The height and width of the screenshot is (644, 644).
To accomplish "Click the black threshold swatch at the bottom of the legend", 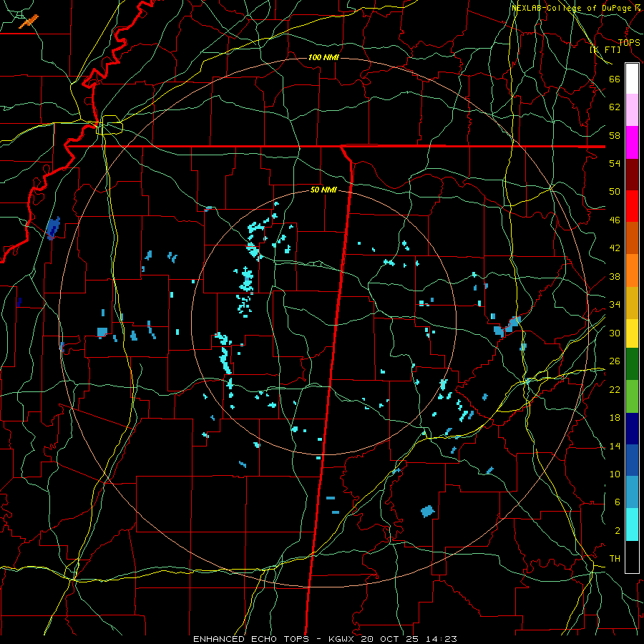I will pos(632,557).
